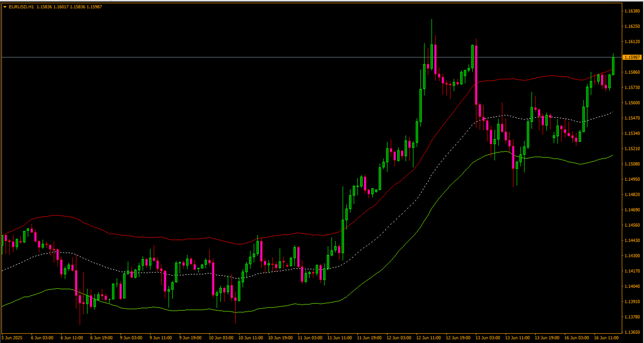This screenshot has height=343, width=644.
Task: Click the 13 Jun 03:00 time label
Action: click(x=488, y=338)
